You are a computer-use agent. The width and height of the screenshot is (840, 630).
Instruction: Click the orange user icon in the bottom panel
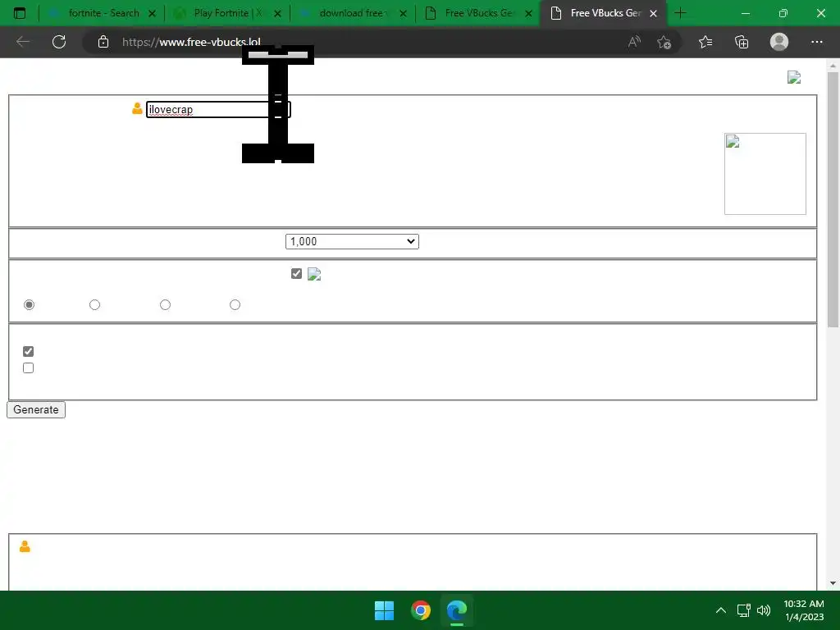[x=25, y=546]
